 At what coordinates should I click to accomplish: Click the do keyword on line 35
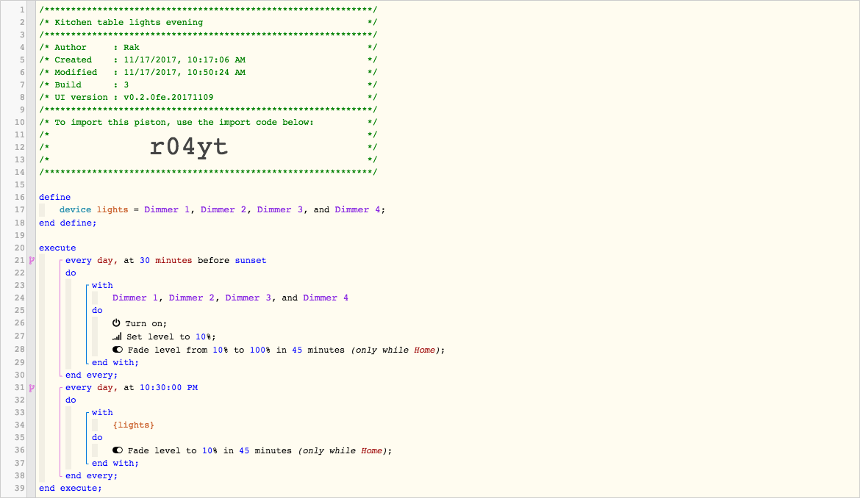coord(97,438)
